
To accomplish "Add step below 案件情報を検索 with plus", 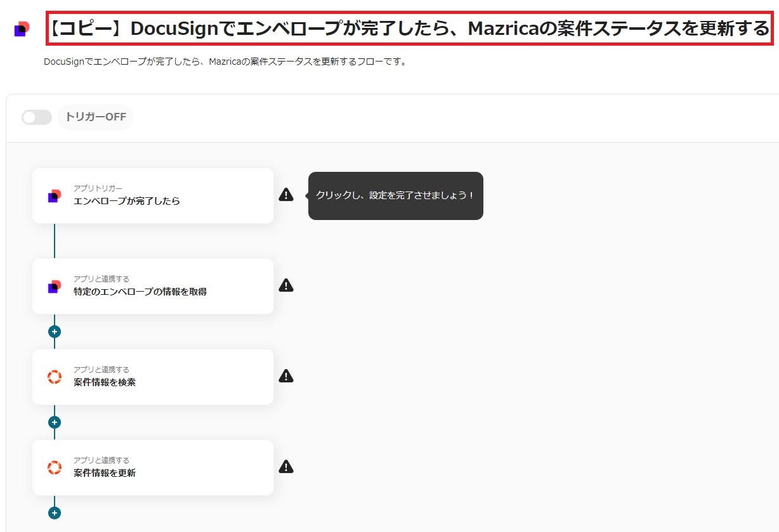I will coord(55,422).
